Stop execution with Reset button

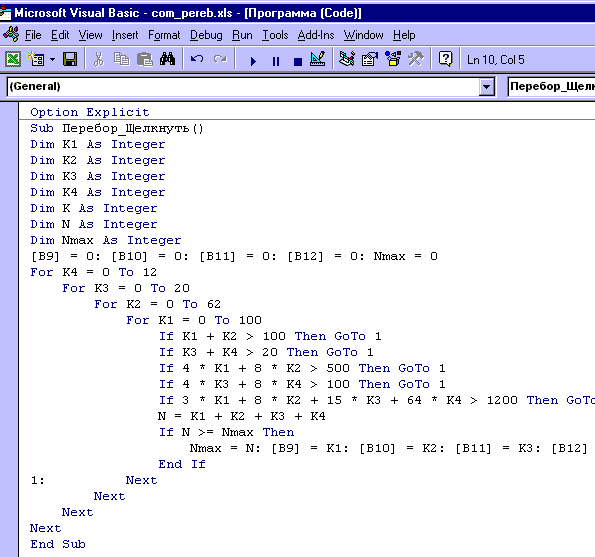pyautogui.click(x=298, y=61)
